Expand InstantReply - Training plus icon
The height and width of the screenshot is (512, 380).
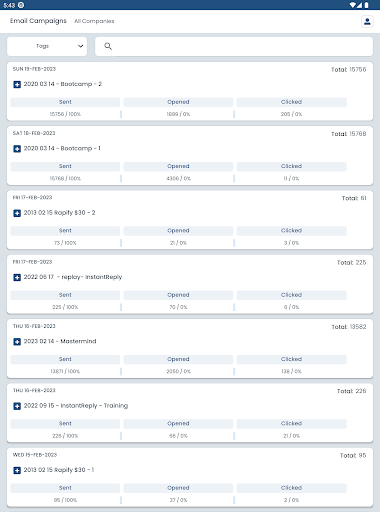(x=17, y=406)
